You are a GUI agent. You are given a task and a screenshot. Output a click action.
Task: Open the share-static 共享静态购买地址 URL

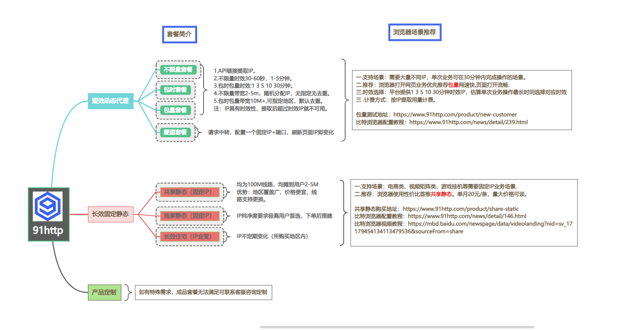pos(461,209)
